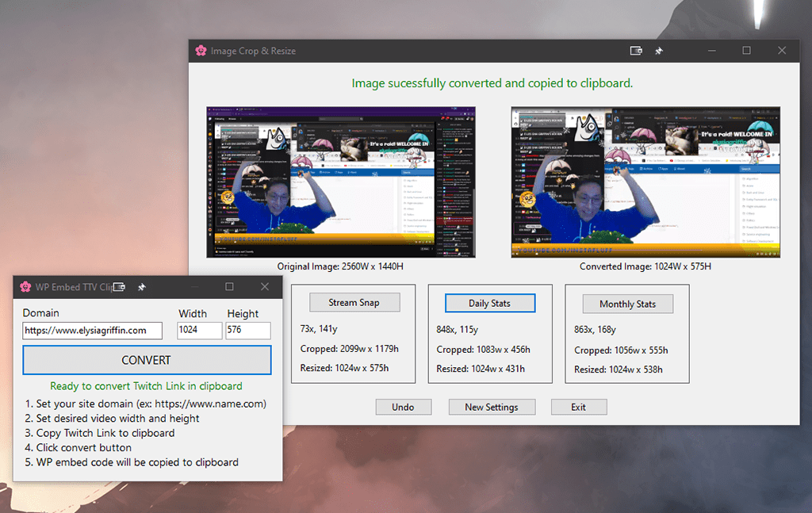This screenshot has width=812, height=513.
Task: Click 'Ready to convert Twitch Link in clipboard' status
Action: coord(146,386)
